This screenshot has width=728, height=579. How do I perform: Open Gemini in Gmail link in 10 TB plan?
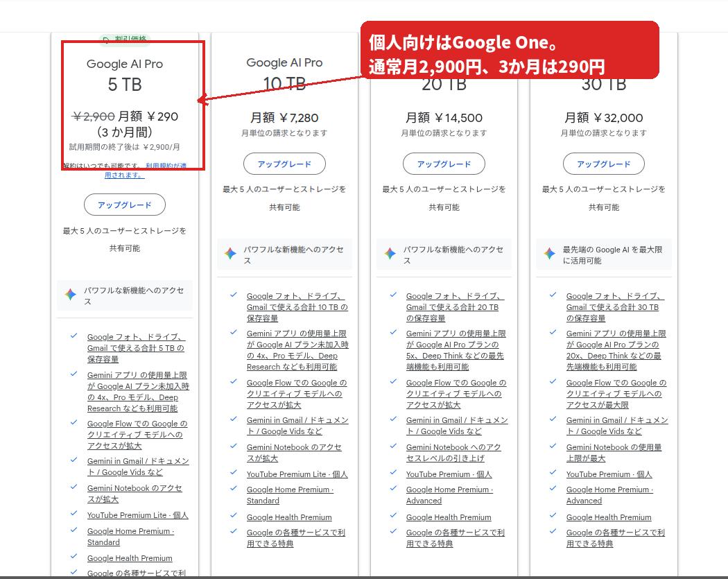[x=297, y=426]
